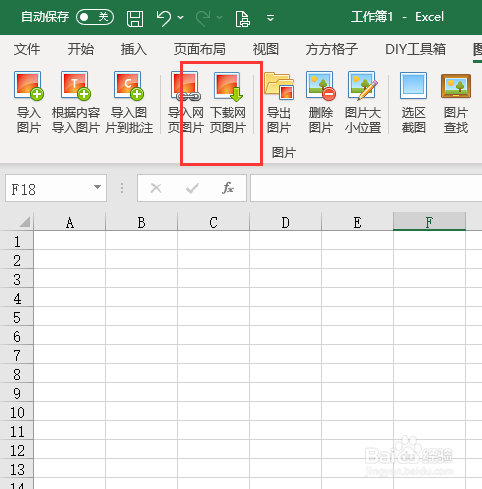Click 下载网页图片 download icon
The image size is (482, 489).
(x=228, y=102)
